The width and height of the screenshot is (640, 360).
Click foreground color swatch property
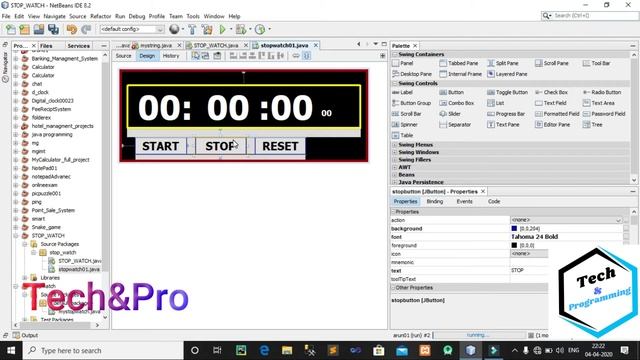[x=514, y=245]
